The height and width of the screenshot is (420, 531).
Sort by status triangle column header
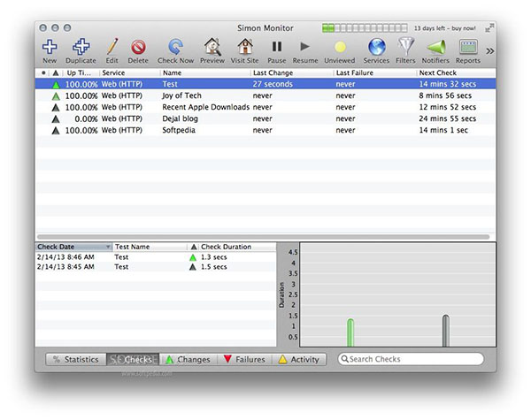click(56, 73)
